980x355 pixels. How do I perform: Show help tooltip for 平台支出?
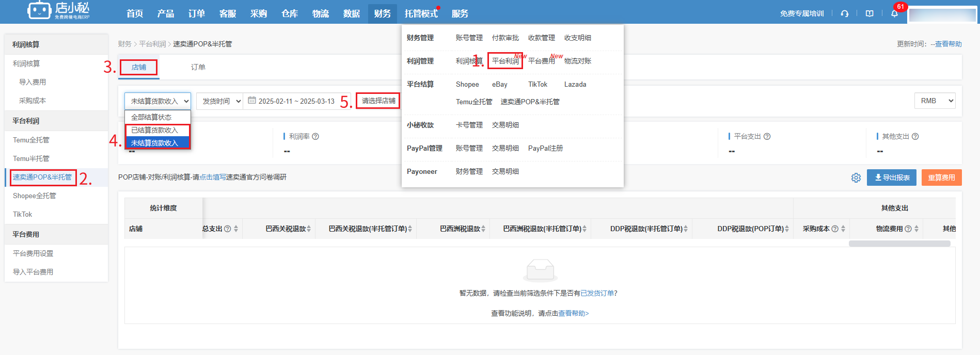click(767, 136)
